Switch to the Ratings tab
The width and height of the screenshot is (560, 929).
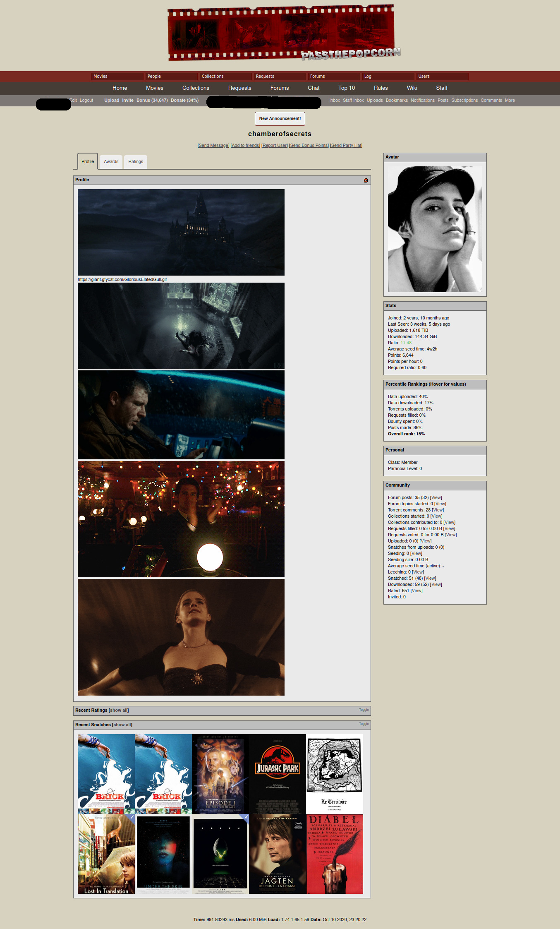[x=136, y=161]
